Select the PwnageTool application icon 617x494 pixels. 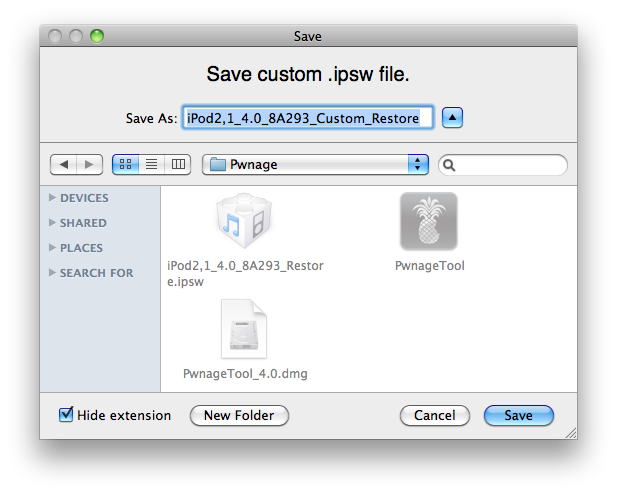click(x=429, y=222)
